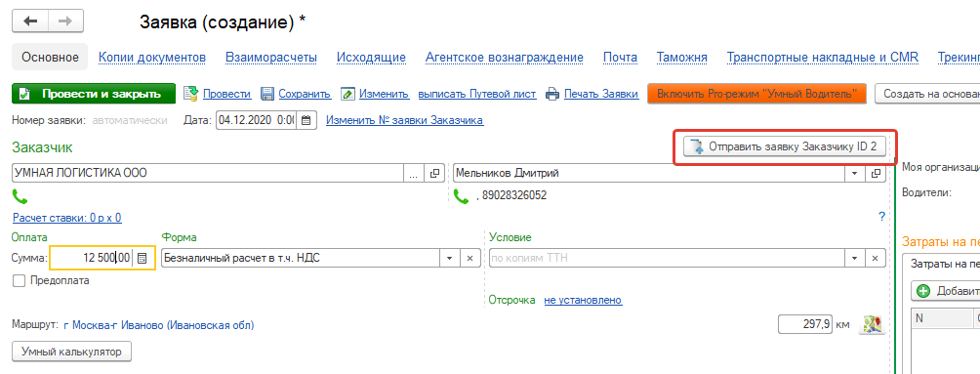The width and height of the screenshot is (980, 374).
Task: Click the Форма payment text field
Action: point(301,258)
